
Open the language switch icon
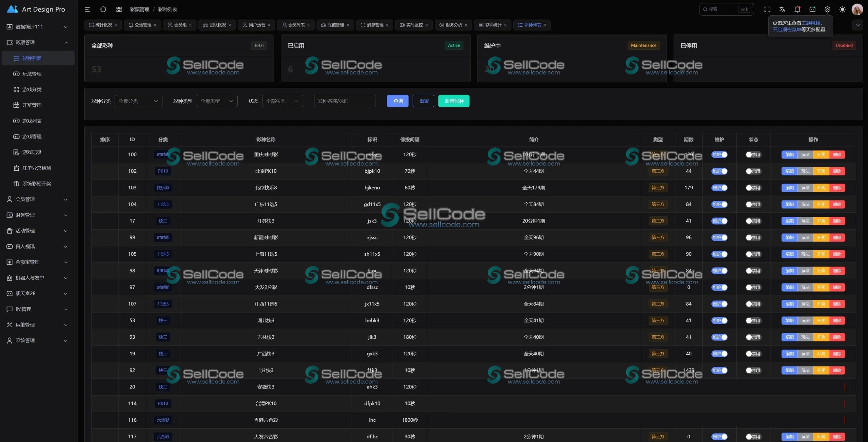tap(782, 9)
